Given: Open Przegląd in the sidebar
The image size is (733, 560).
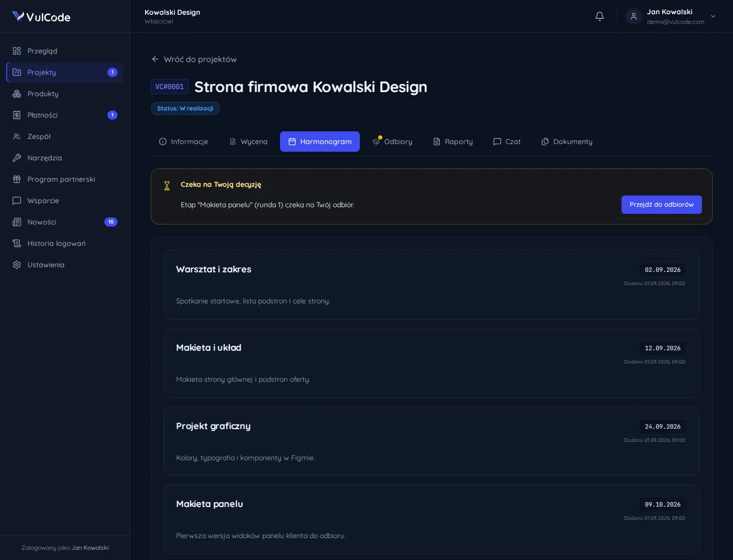Looking at the screenshot, I should click(65, 51).
